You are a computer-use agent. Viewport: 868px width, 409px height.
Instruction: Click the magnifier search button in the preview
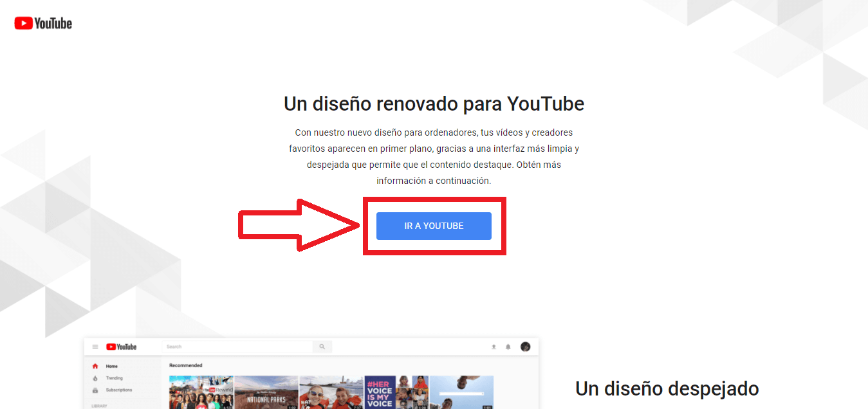coord(322,347)
